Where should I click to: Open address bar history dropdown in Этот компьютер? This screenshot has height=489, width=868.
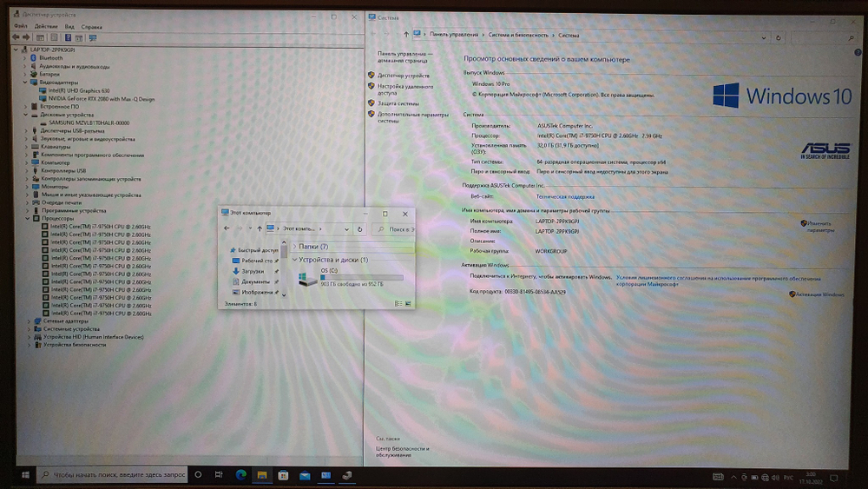coord(346,228)
